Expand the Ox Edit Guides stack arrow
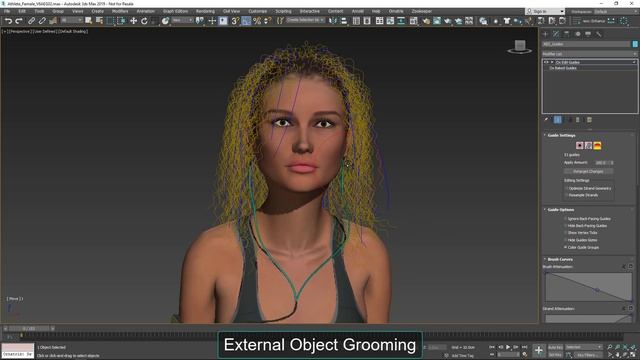 click(x=552, y=62)
